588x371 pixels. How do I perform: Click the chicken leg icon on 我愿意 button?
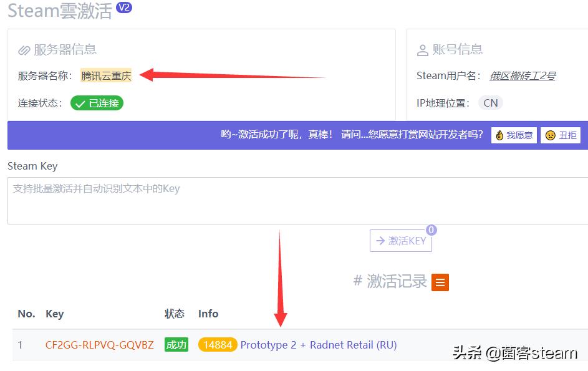499,135
